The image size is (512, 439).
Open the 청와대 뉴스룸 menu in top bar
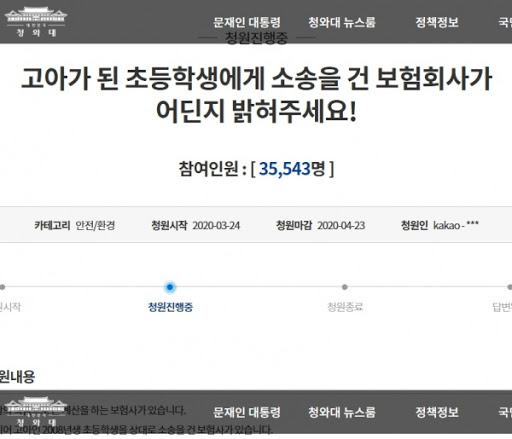(x=342, y=22)
